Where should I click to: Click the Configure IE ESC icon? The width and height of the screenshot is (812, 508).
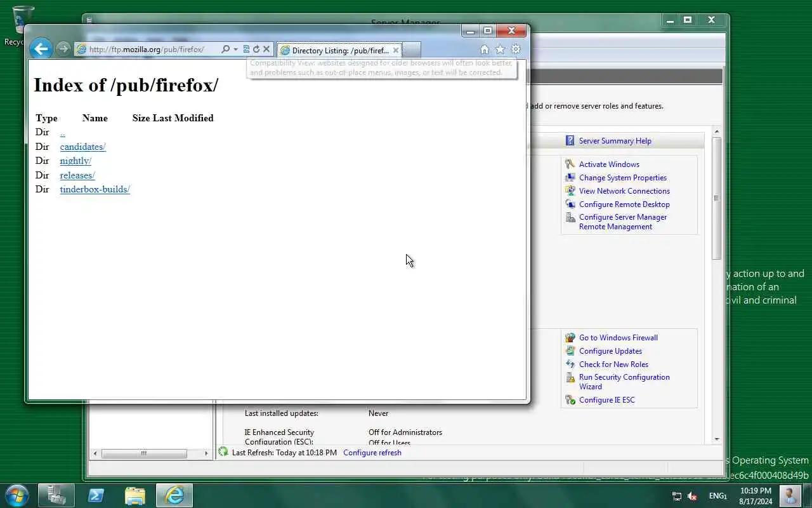click(570, 400)
